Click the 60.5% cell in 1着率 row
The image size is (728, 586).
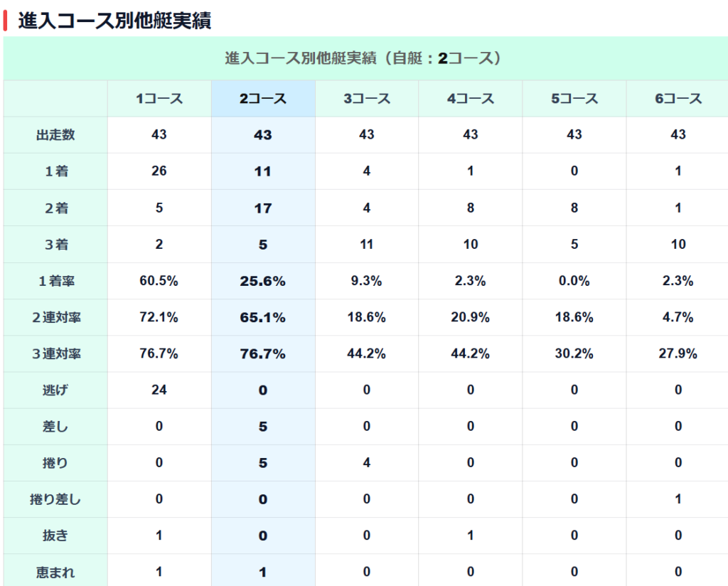[x=159, y=282]
